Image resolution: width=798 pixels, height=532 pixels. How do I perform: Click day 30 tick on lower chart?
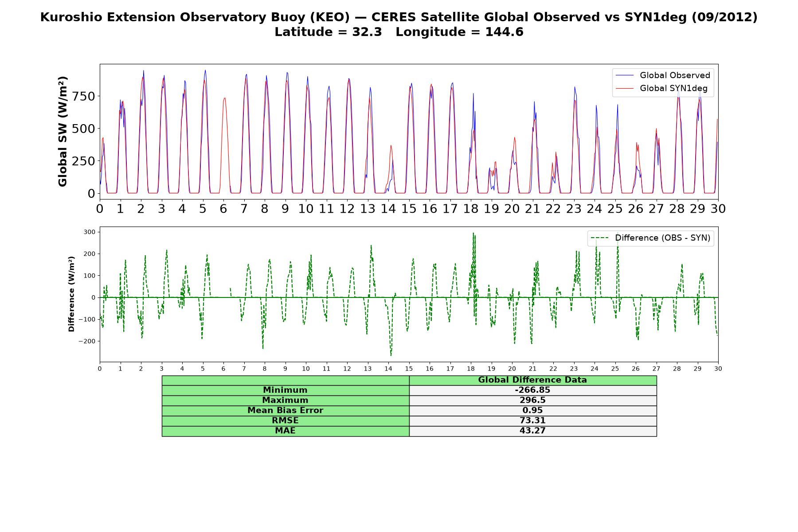718,368
